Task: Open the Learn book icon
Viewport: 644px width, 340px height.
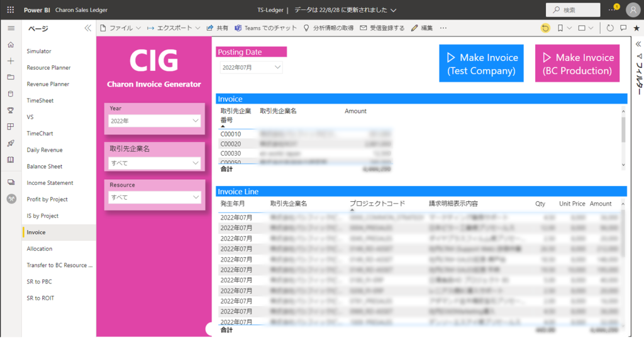Action: pyautogui.click(x=11, y=160)
